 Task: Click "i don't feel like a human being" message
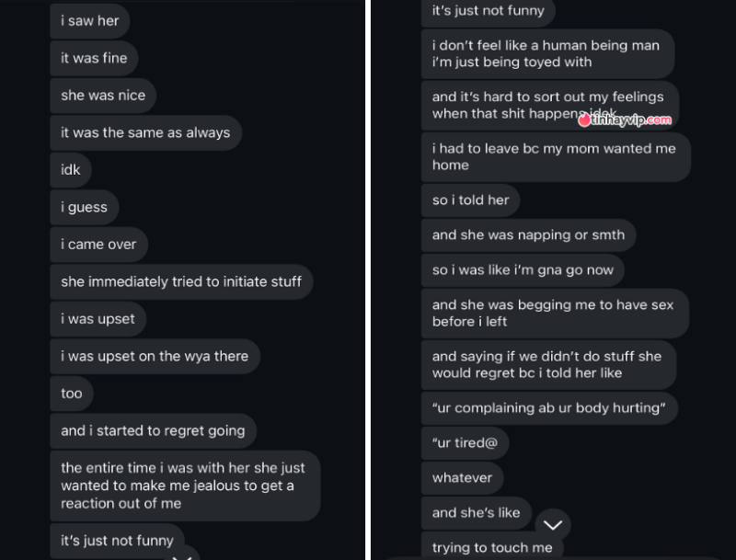click(547, 54)
